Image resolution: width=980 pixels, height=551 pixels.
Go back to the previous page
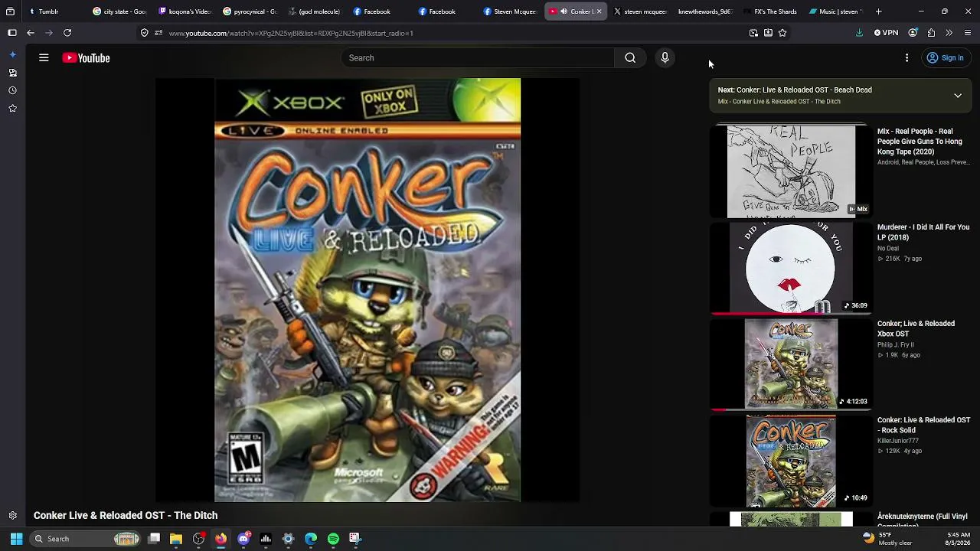coord(31,33)
